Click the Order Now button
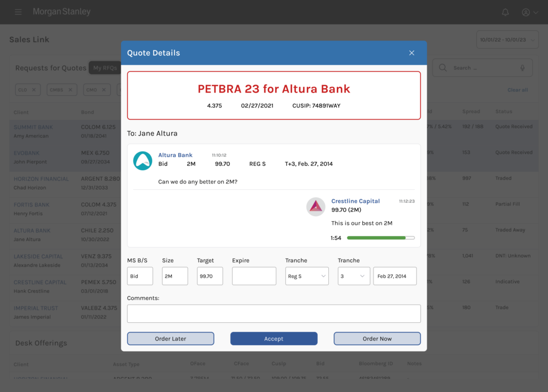 point(377,338)
